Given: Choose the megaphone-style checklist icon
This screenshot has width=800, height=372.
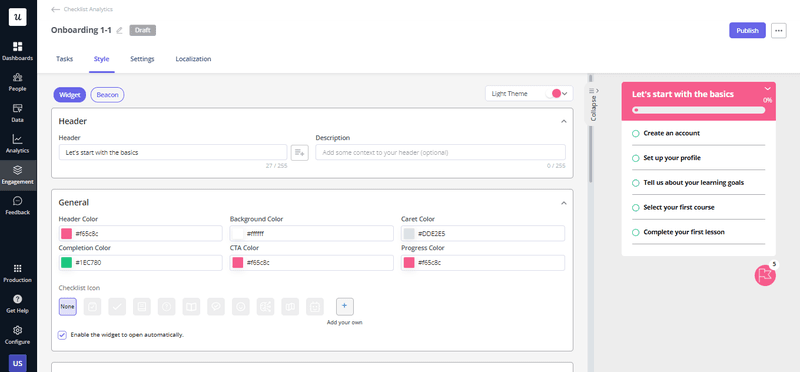Looking at the screenshot, I should (x=265, y=307).
